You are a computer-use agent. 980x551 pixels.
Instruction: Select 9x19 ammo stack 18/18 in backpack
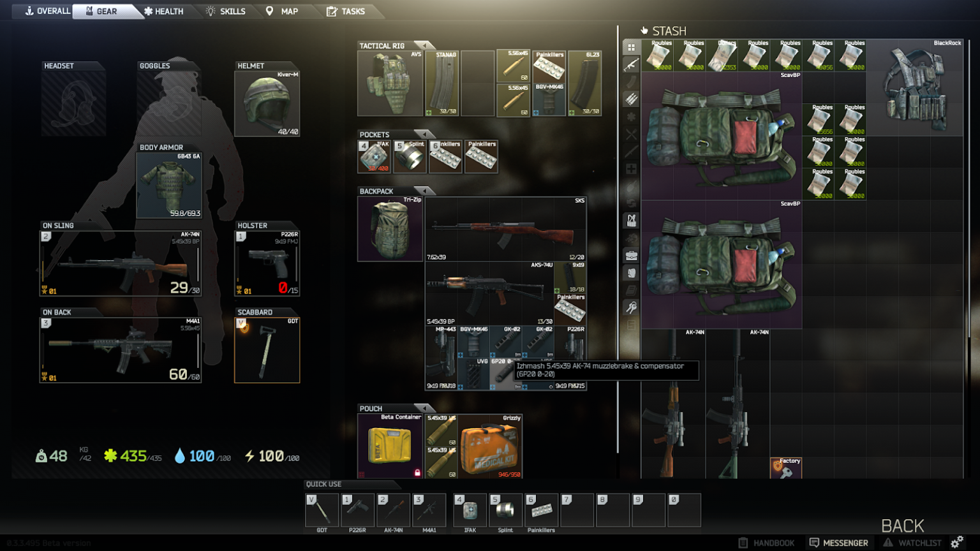(x=570, y=277)
